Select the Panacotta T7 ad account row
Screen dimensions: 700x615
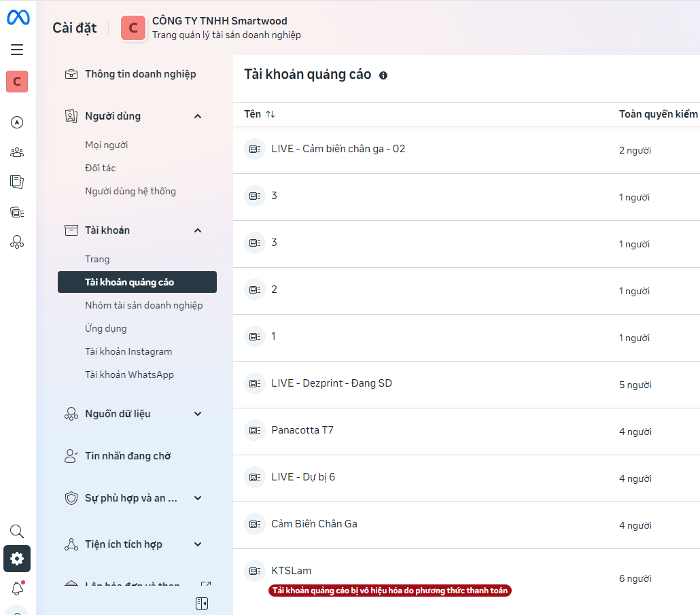pos(302,430)
